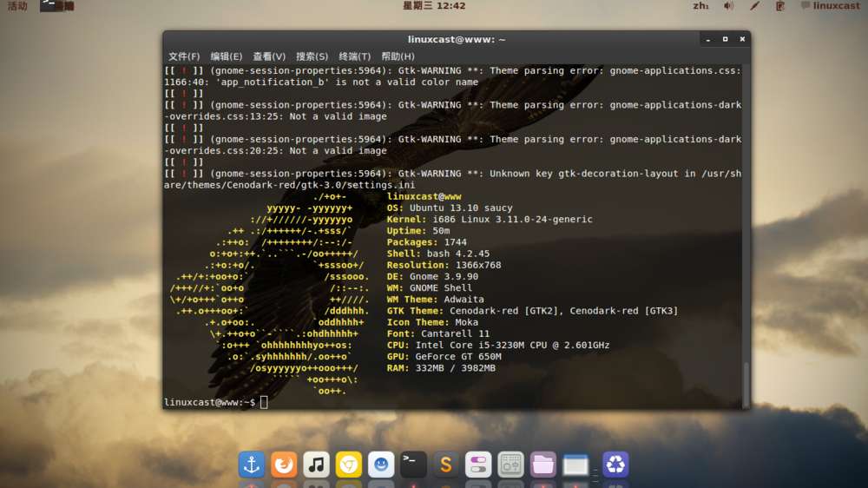Open the Activities overview (活动)
This screenshot has width=868, height=488.
click(17, 6)
